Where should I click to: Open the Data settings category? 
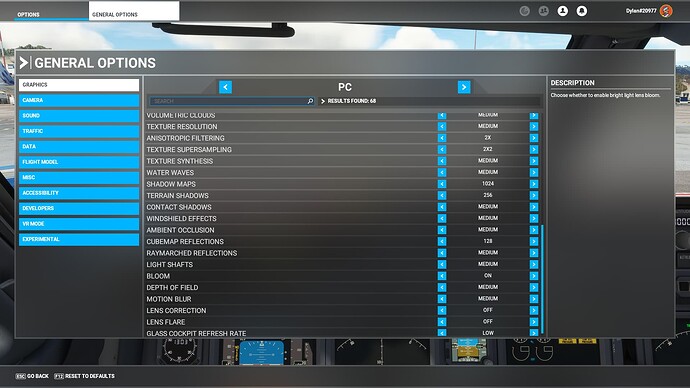[x=79, y=146]
